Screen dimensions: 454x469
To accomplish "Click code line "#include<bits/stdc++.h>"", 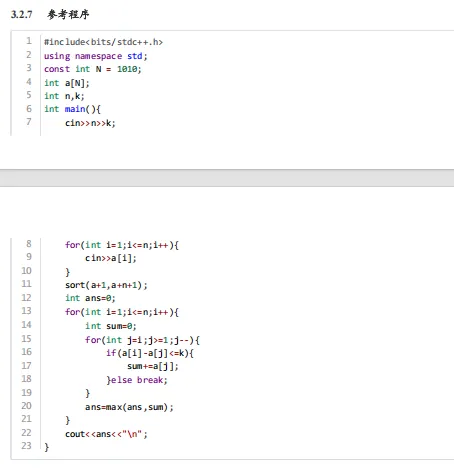I will point(103,42).
